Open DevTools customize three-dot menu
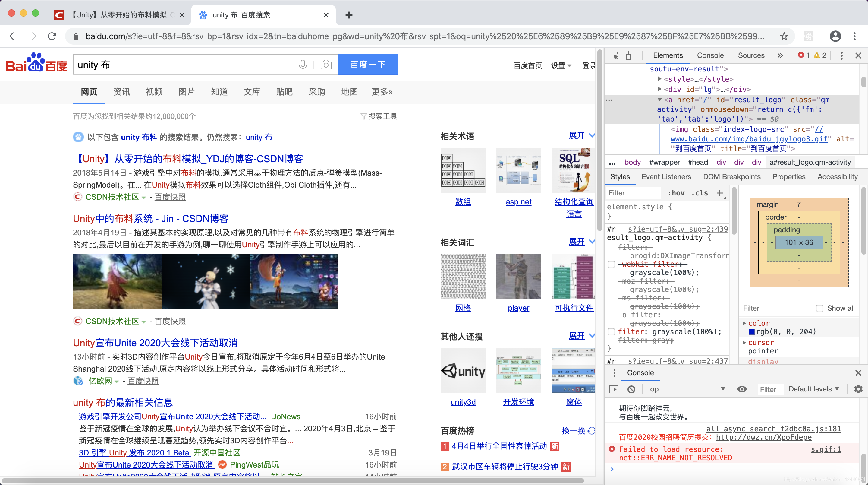Viewport: 868px width, 485px height. point(841,56)
